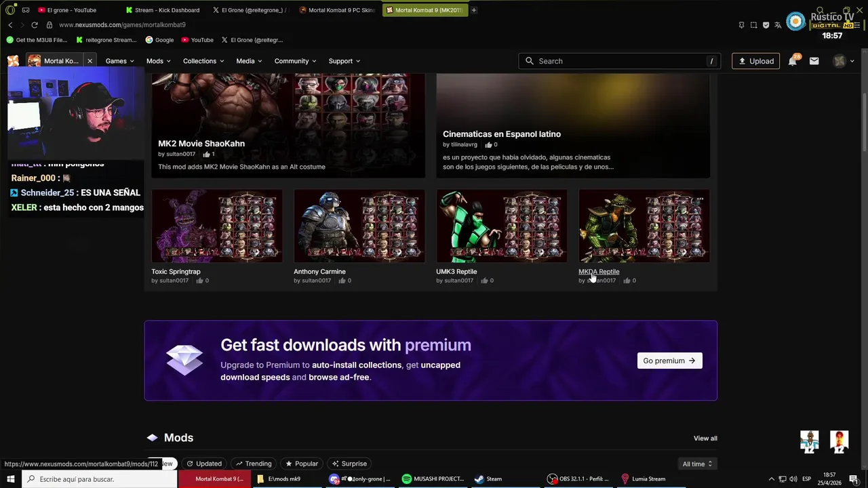This screenshot has height=488, width=868.
Task: Open the volume control tray icon
Action: click(793, 479)
